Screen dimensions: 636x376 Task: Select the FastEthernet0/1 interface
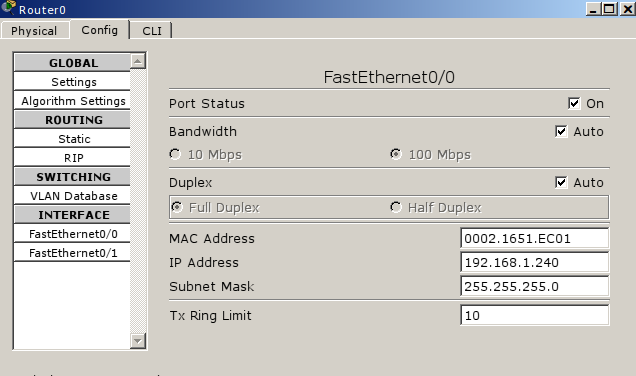click(72, 253)
